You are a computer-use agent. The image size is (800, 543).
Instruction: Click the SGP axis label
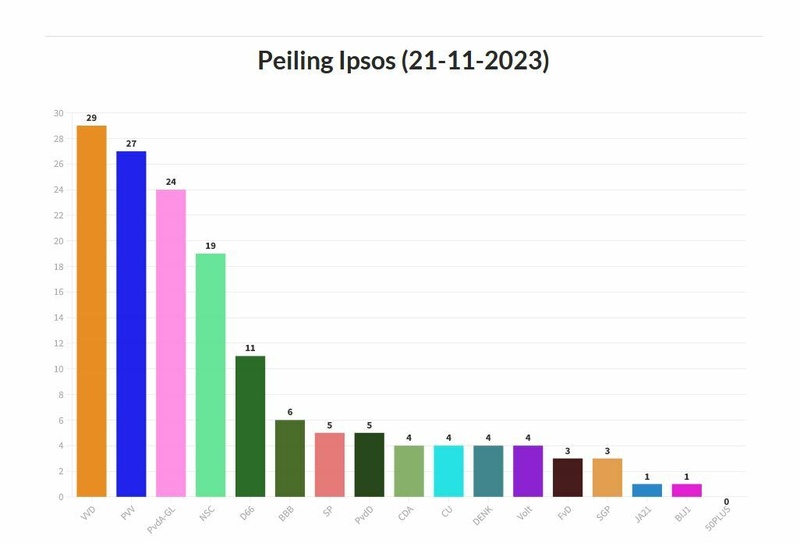point(603,513)
